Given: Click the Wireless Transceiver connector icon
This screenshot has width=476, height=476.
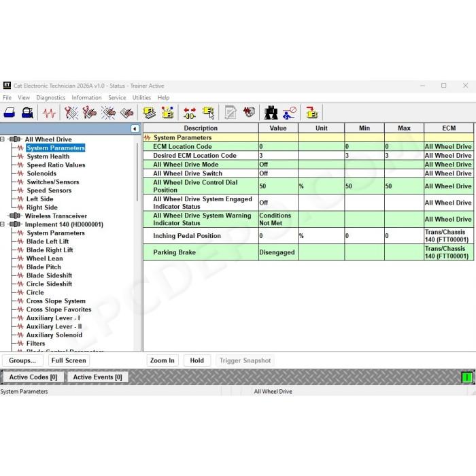Looking at the screenshot, I should tap(14, 216).
